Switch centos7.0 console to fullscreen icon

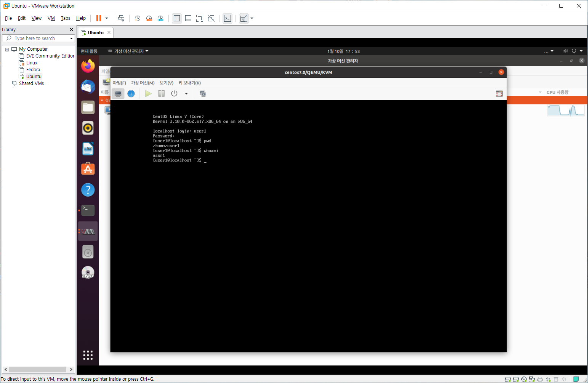(499, 94)
